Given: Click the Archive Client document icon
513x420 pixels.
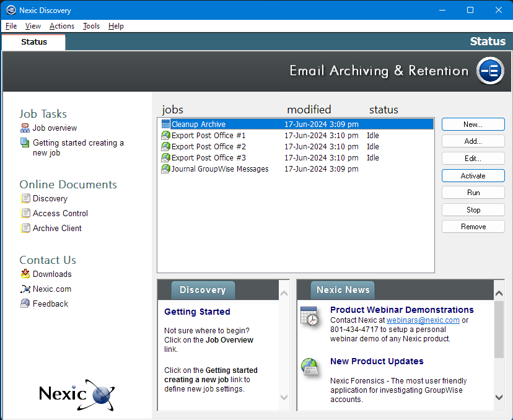Looking at the screenshot, I should click(x=25, y=228).
